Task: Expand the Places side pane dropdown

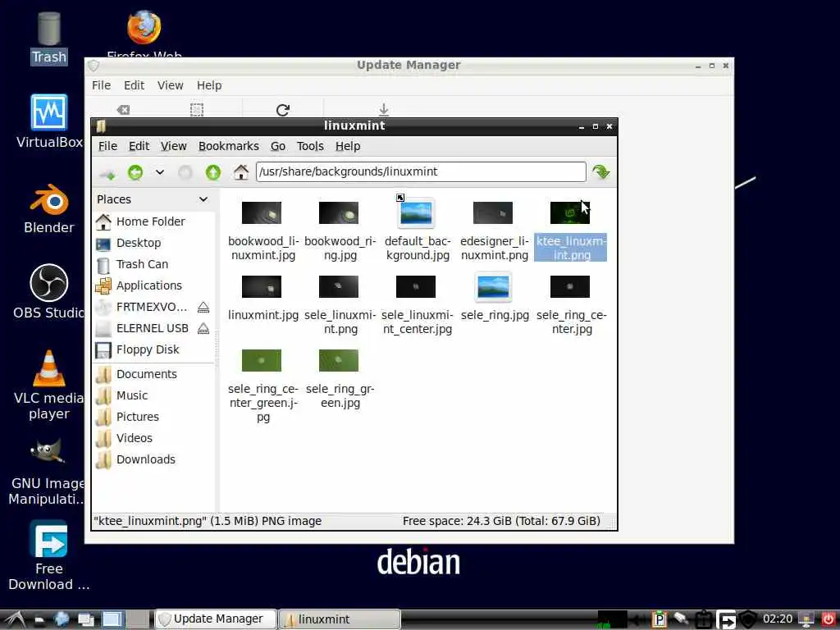Action: click(x=203, y=199)
